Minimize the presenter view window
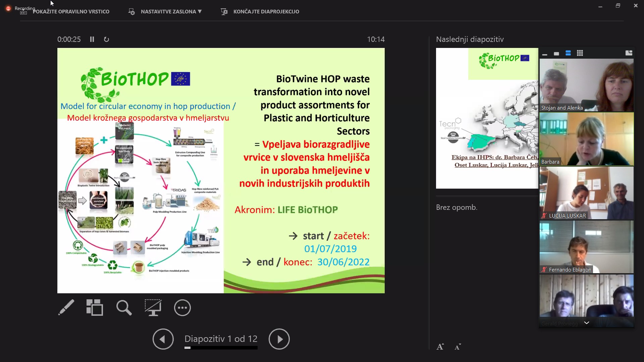 (x=600, y=6)
